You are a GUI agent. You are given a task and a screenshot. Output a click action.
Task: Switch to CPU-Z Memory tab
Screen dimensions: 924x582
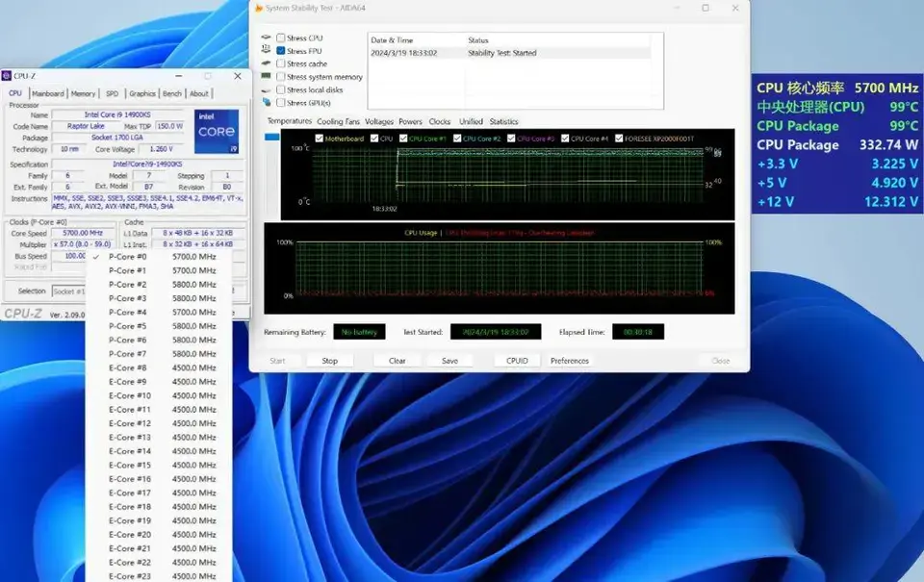point(83,93)
